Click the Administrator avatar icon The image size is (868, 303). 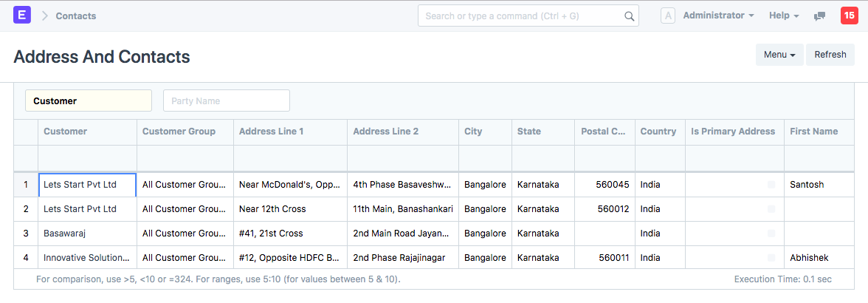pos(668,16)
